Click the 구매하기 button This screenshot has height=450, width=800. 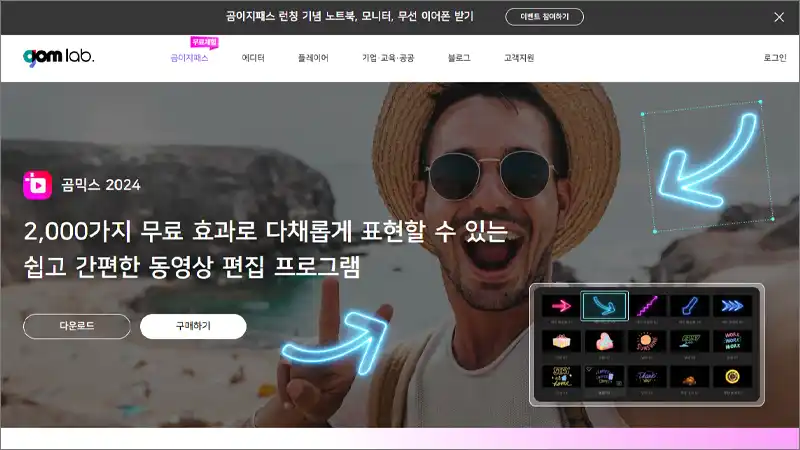(193, 326)
